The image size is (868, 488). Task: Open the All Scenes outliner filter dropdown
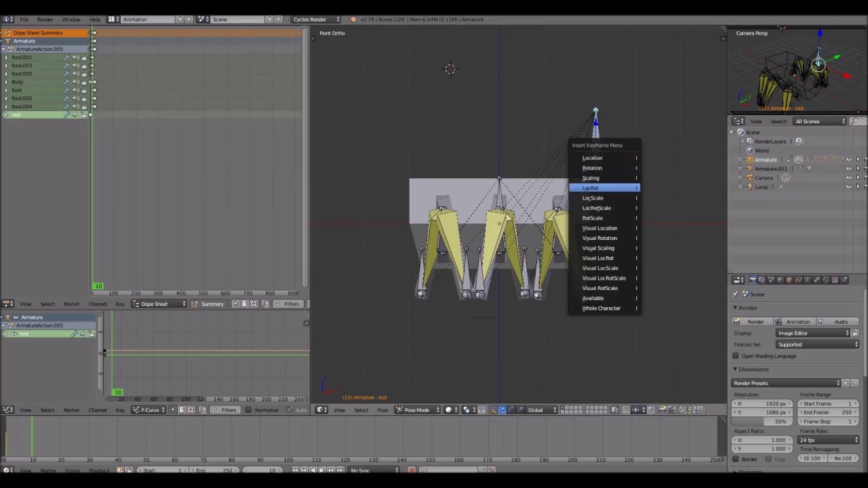point(820,121)
